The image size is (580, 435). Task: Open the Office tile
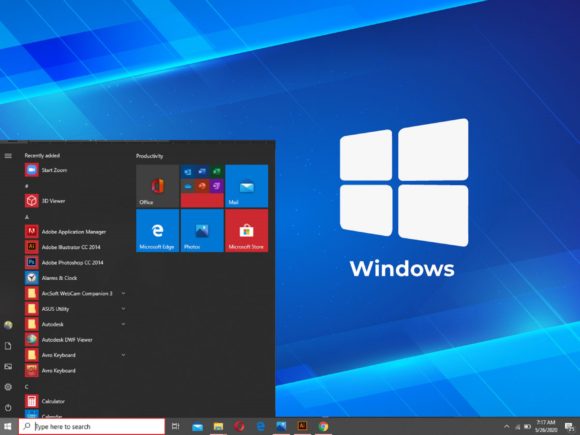(x=158, y=186)
